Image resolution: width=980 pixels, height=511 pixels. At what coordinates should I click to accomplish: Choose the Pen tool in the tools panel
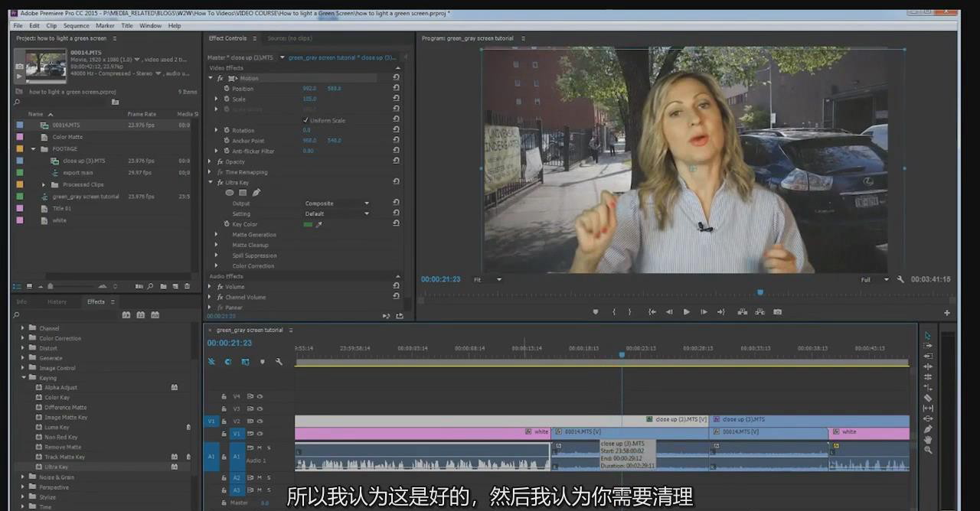[928, 429]
